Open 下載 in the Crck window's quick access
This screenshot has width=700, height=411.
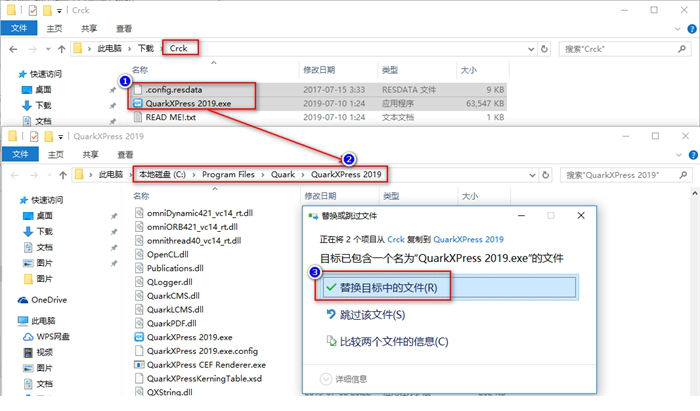43,105
